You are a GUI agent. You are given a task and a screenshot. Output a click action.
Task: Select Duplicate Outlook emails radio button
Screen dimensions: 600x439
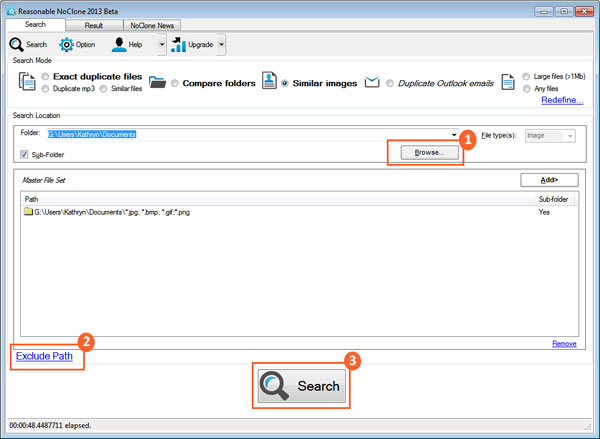tap(390, 83)
